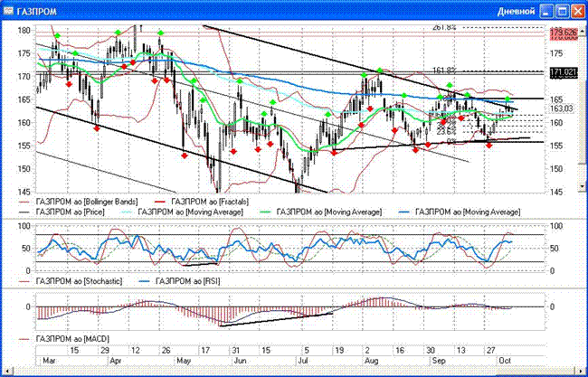Image resolution: width=588 pixels, height=377 pixels.
Task: Select the 'ГАЗПРОМ ао [Price]' legend entry
Action: click(62, 212)
